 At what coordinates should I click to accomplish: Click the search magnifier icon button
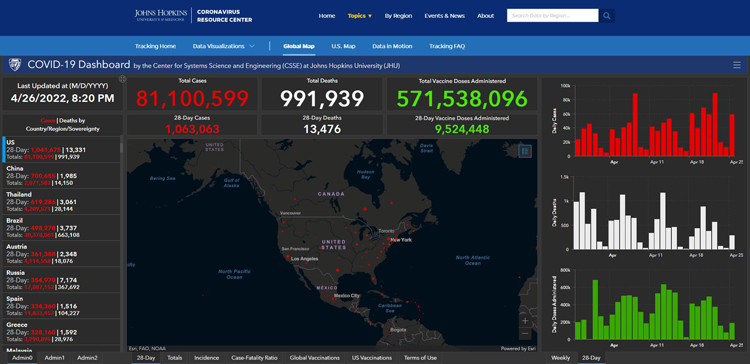[607, 16]
